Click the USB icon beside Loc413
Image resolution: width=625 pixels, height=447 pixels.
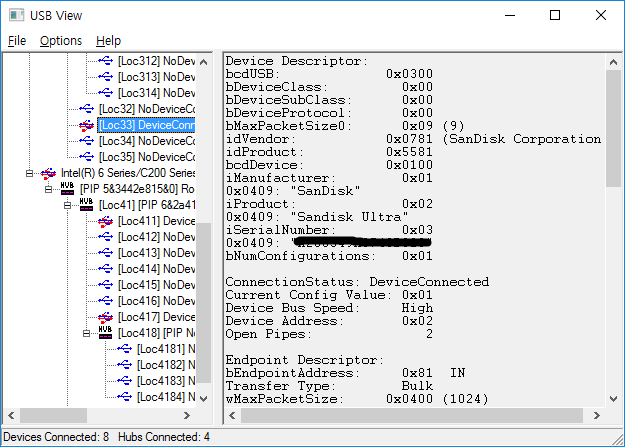[106, 253]
